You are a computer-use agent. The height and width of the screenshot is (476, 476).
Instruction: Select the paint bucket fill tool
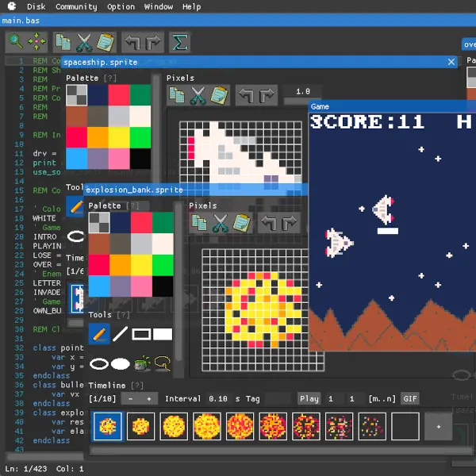click(142, 363)
